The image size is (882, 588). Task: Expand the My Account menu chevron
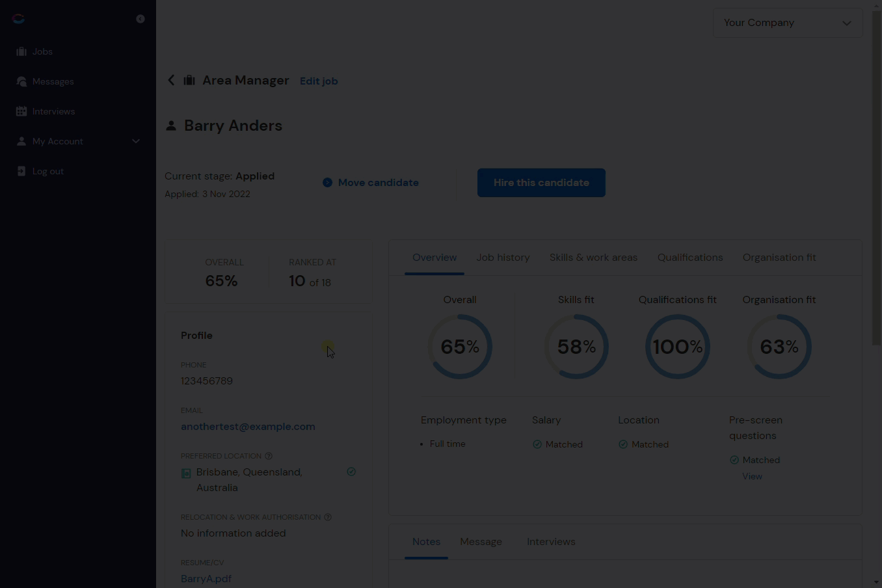[x=136, y=141]
